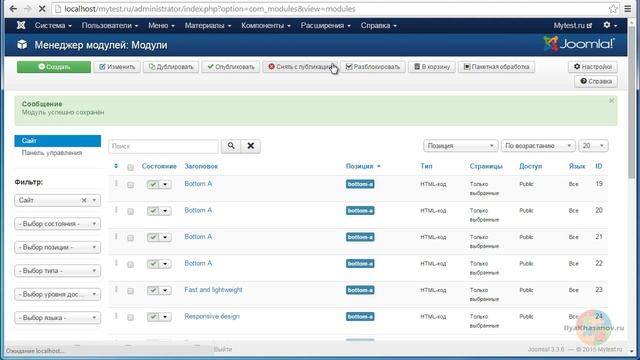Viewport: 640px width, 360px height.
Task: Dismiss the success message alert
Action: click(x=611, y=100)
